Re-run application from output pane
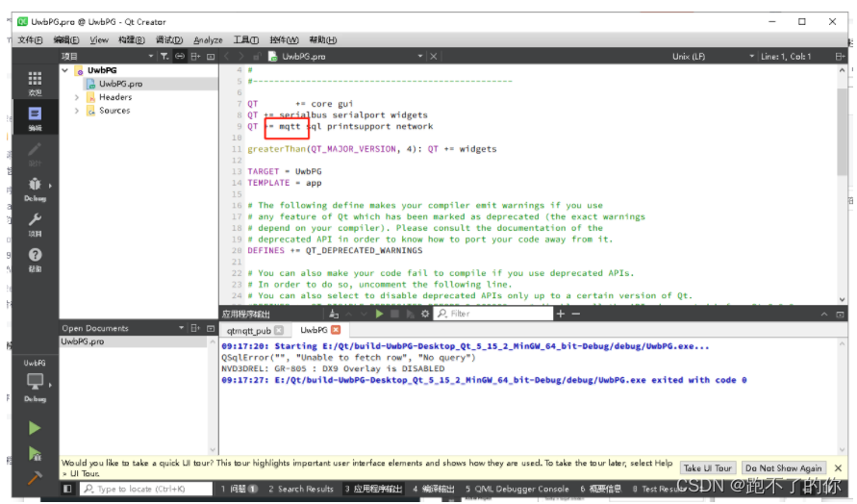857x504 pixels. 379,314
